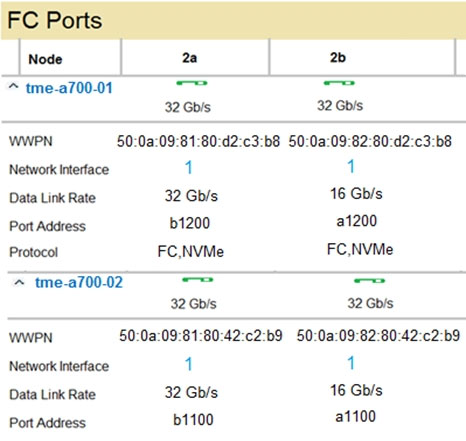The image size is (466, 441).
Task: Click port 2a status icon for tme-a700-02
Action: (x=198, y=279)
